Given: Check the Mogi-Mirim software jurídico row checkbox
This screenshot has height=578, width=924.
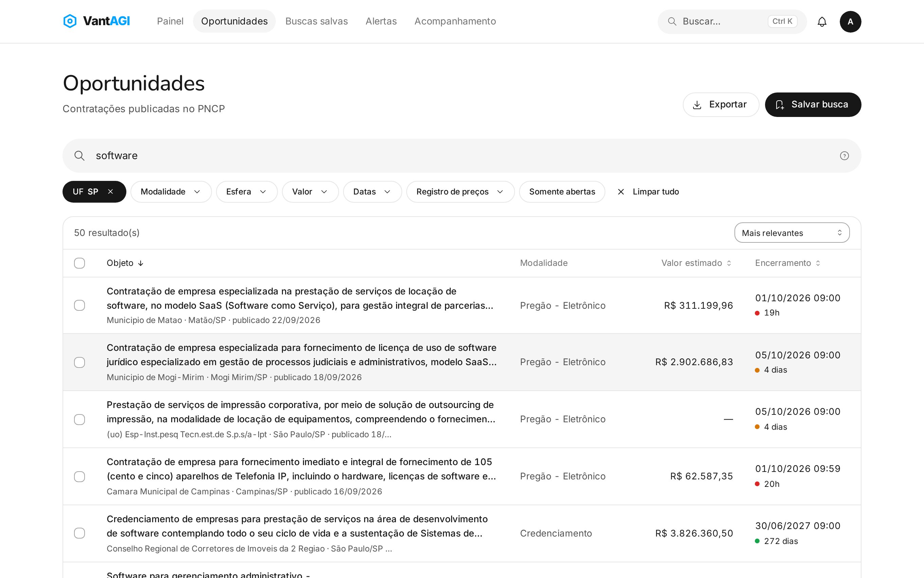Looking at the screenshot, I should (79, 362).
